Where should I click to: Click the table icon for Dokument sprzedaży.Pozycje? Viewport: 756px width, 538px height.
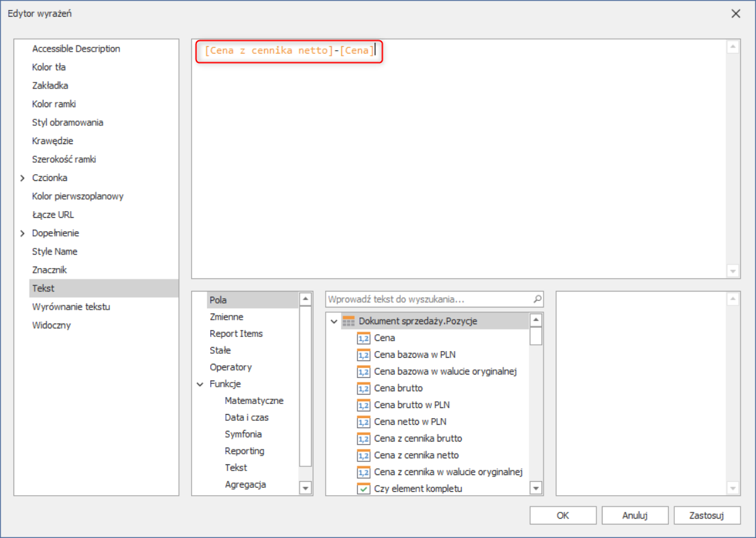click(x=349, y=322)
